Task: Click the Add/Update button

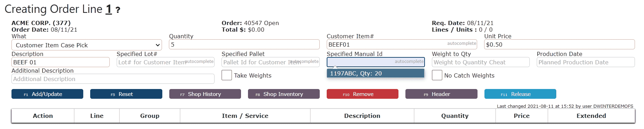Action: (x=47, y=94)
